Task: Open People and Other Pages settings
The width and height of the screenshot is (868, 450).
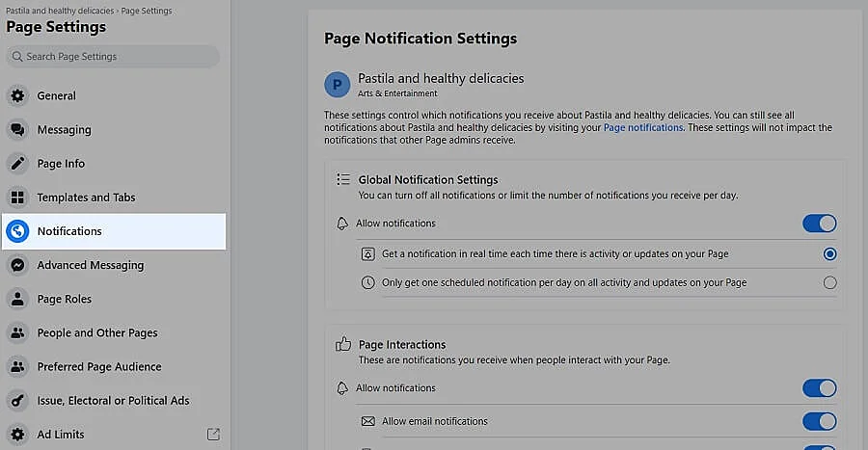Action: [x=96, y=333]
